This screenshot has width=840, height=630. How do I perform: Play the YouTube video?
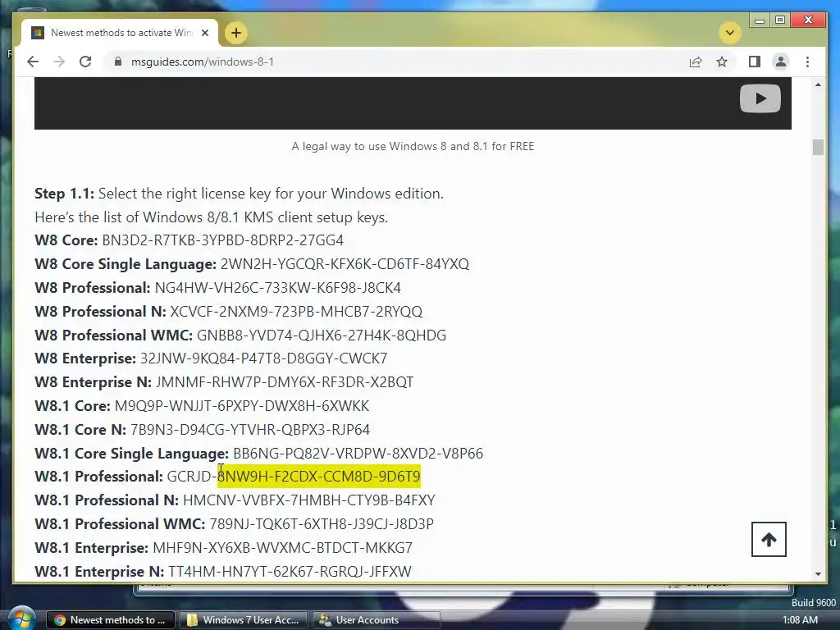point(760,98)
